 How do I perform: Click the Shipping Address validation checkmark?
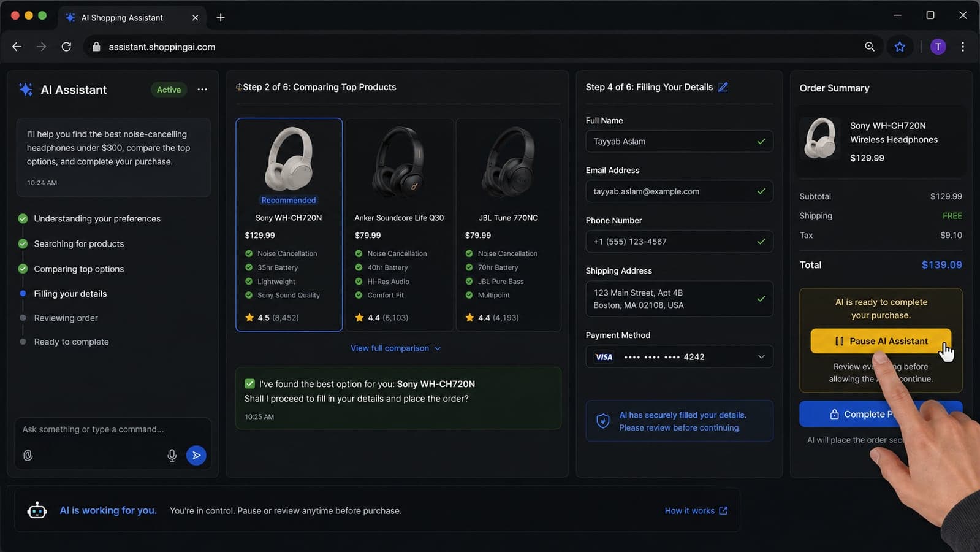pyautogui.click(x=761, y=299)
